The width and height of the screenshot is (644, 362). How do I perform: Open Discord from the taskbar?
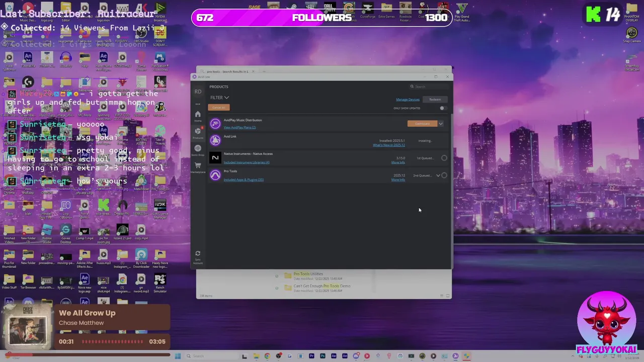tap(356, 356)
